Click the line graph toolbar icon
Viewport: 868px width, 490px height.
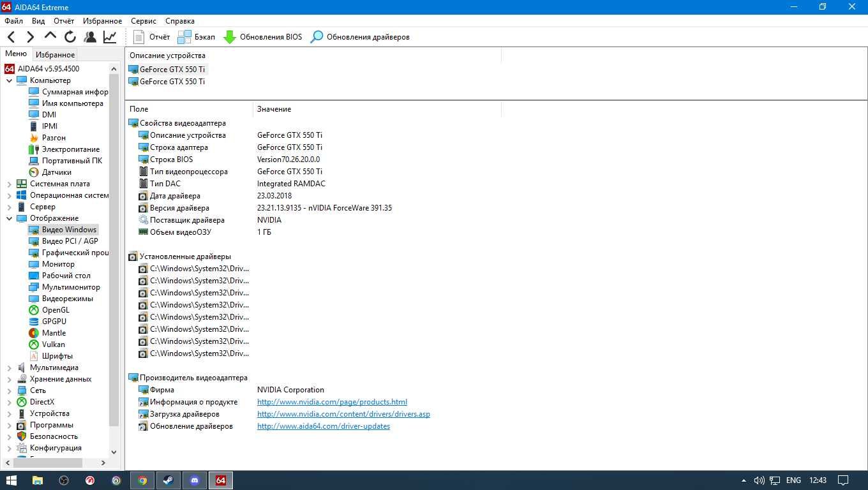110,37
